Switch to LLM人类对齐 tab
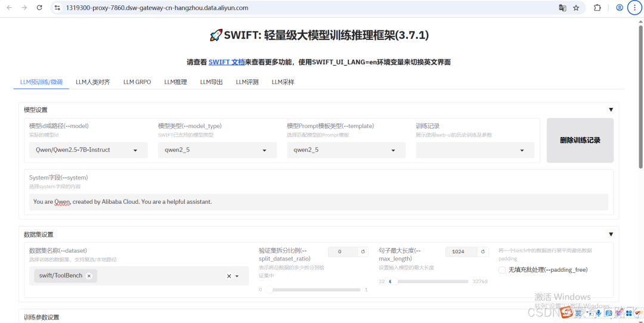The image size is (644, 323). click(x=93, y=82)
